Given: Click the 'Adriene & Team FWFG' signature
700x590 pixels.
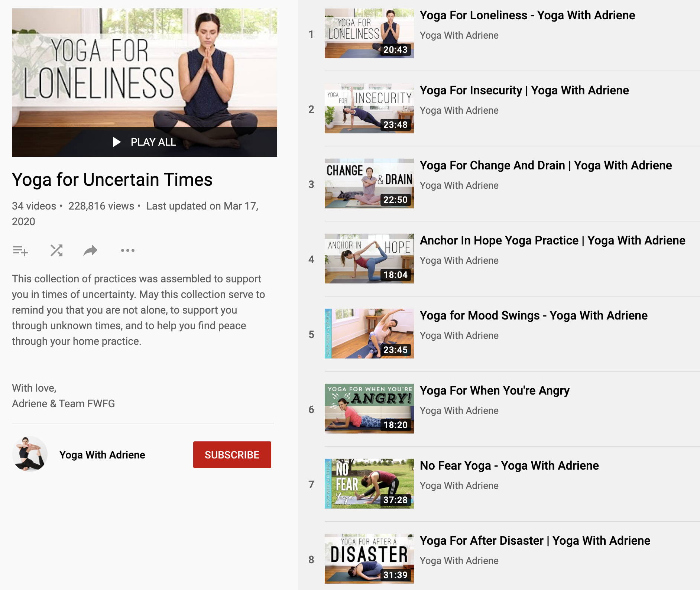Looking at the screenshot, I should pos(63,403).
